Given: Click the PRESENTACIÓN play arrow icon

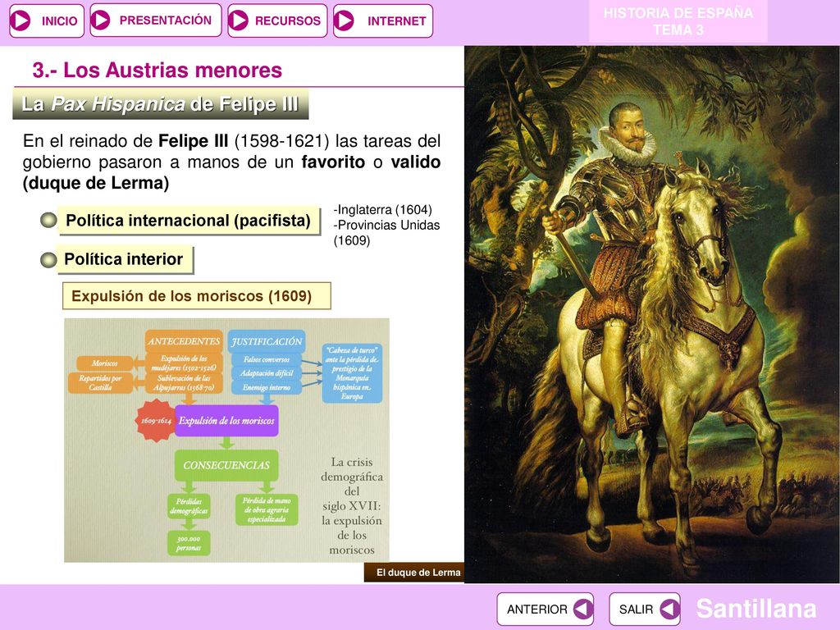Looking at the screenshot, I should 100,21.
